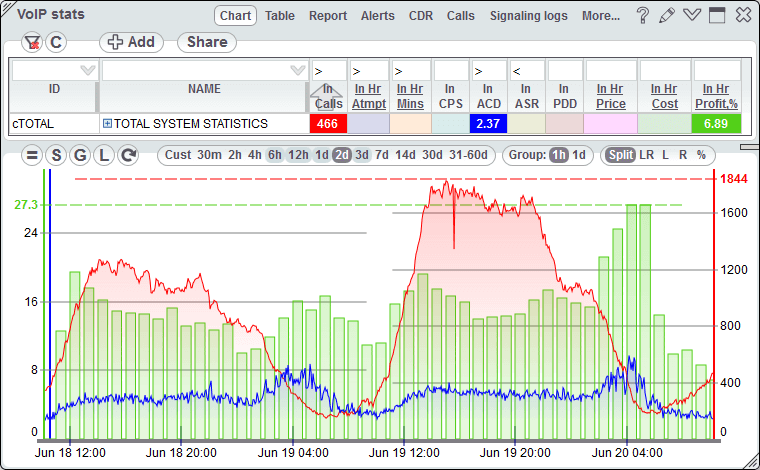760x470 pixels.
Task: Switch to the Table tab
Action: (280, 16)
